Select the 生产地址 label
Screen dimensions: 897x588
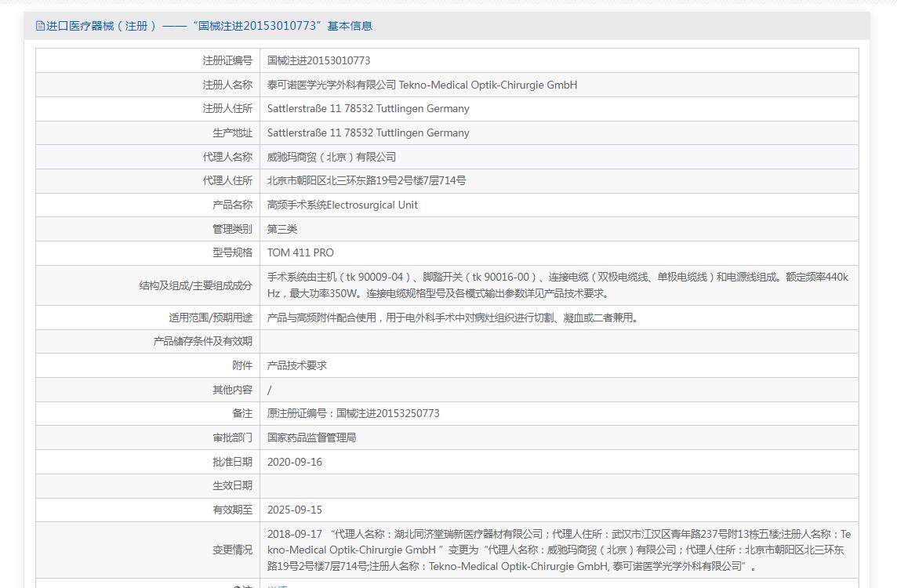click(x=232, y=132)
